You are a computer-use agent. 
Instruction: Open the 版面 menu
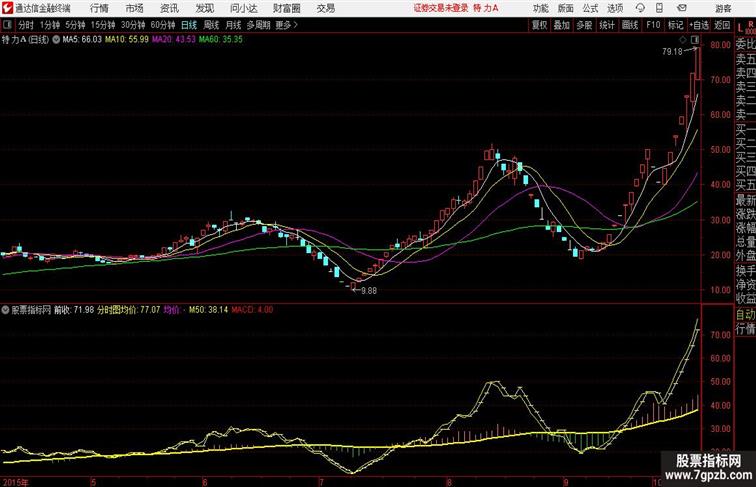pos(565,8)
